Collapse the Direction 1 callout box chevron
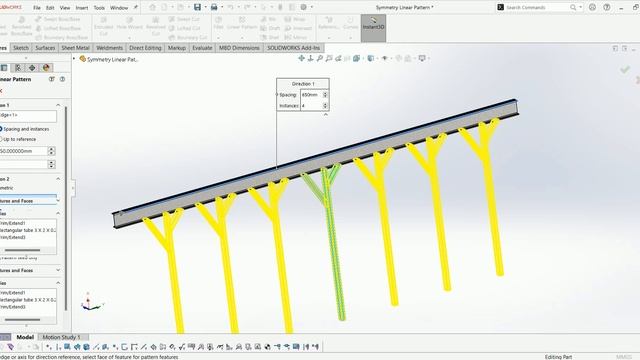This screenshot has width=640, height=360. [x=326, y=115]
